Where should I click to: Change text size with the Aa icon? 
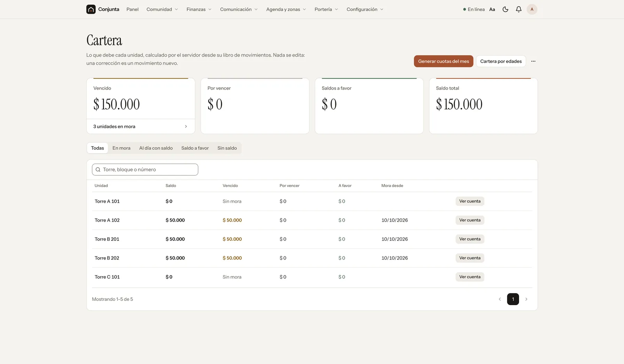pyautogui.click(x=492, y=9)
